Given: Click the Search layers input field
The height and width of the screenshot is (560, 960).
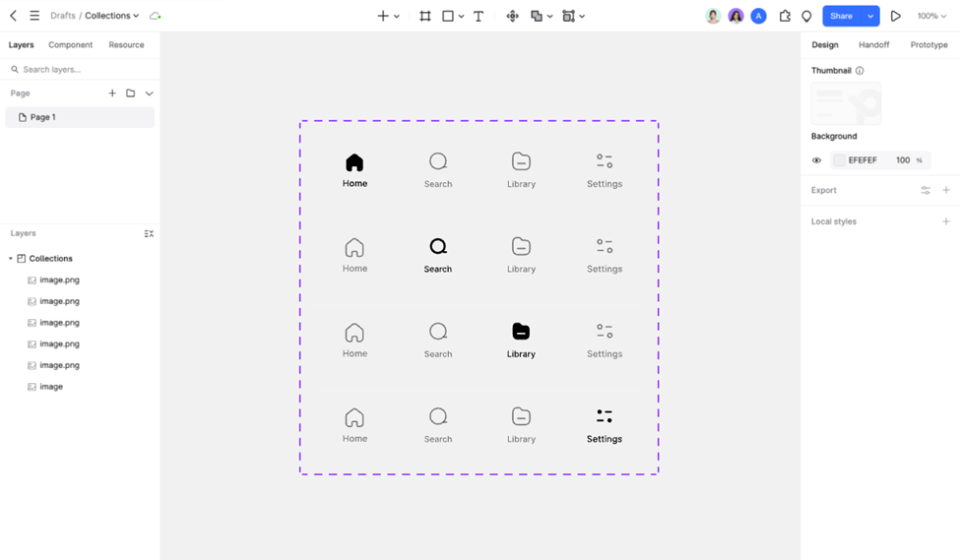Looking at the screenshot, I should (80, 69).
